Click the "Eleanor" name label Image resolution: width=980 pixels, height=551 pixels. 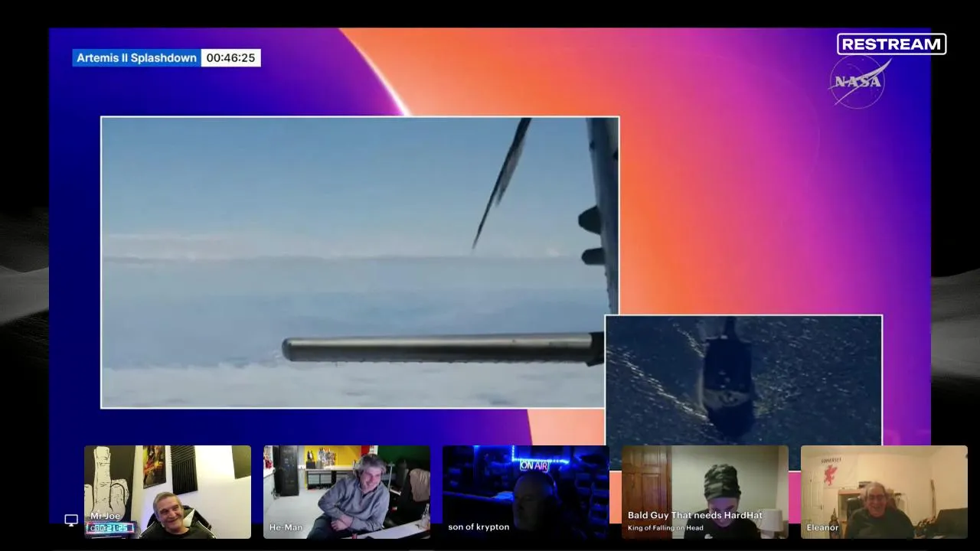(822, 527)
